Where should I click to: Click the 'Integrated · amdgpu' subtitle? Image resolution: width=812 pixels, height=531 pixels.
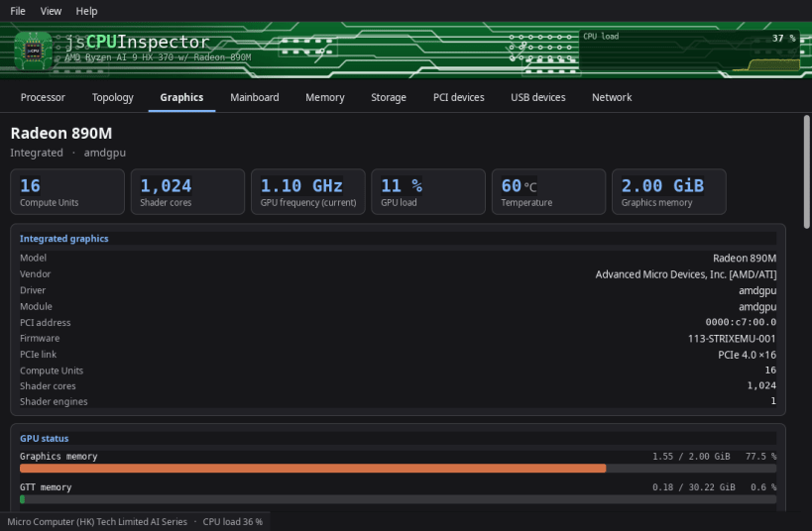pos(67,153)
